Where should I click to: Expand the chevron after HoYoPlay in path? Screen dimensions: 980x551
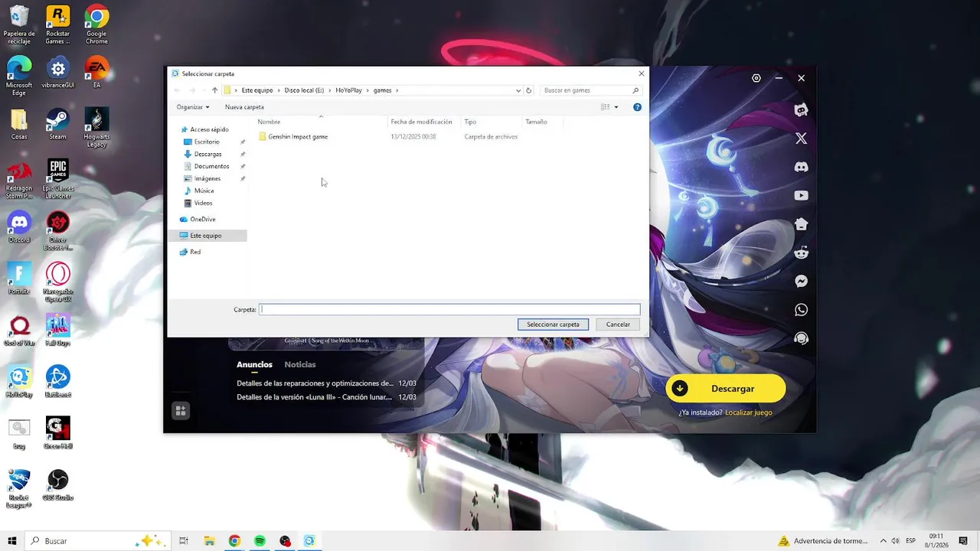point(367,90)
